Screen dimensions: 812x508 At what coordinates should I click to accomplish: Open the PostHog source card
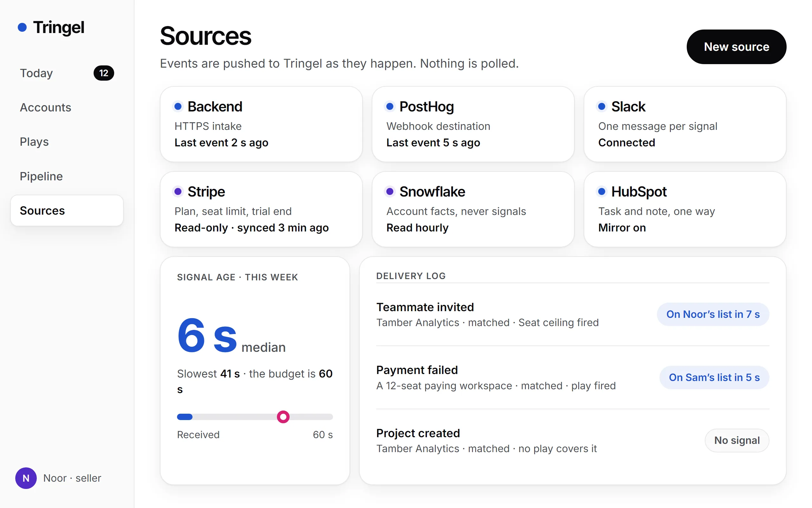click(x=473, y=124)
